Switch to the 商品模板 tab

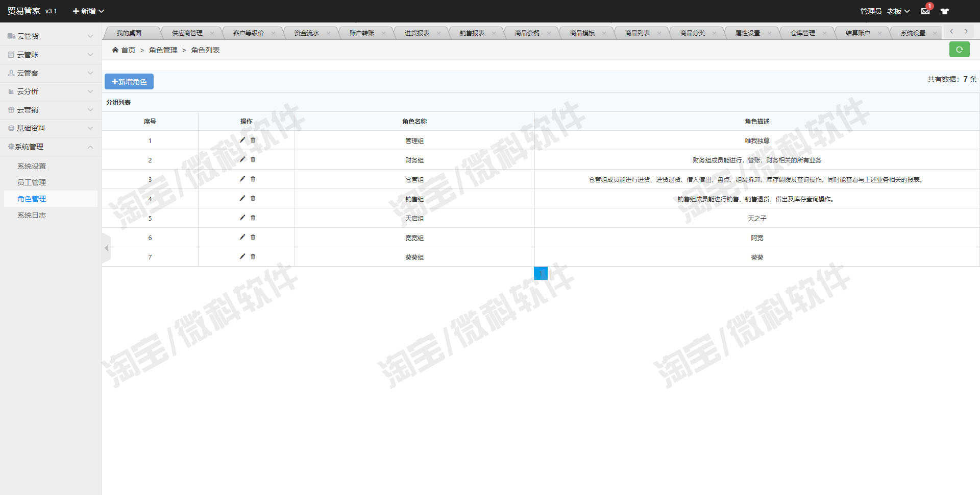[x=582, y=33]
